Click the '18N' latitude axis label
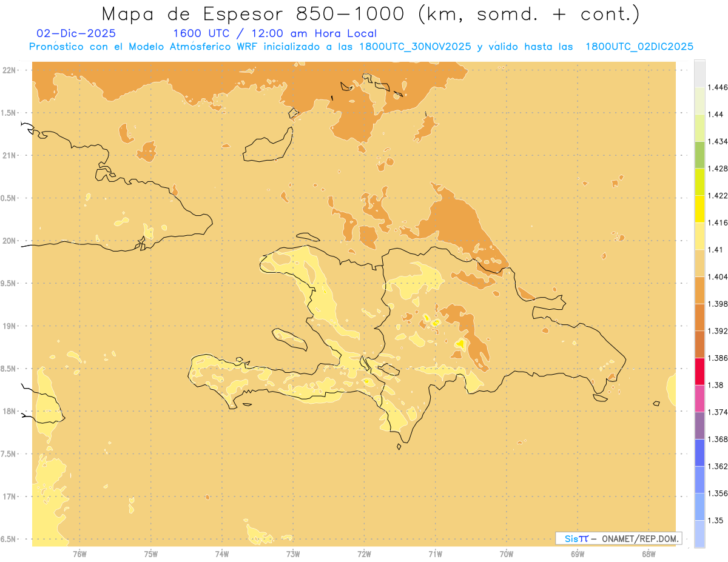This screenshot has height=562, width=728. (x=9, y=412)
